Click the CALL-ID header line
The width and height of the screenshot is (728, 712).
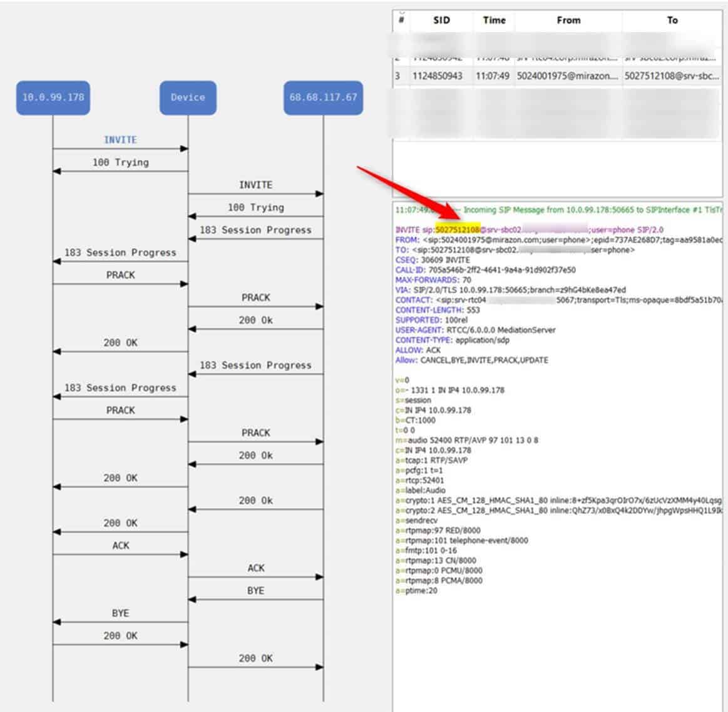pos(485,270)
